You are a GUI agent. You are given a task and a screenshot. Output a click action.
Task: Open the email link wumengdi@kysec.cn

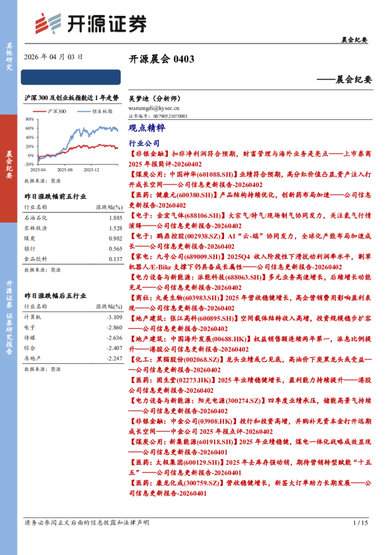pos(154,108)
